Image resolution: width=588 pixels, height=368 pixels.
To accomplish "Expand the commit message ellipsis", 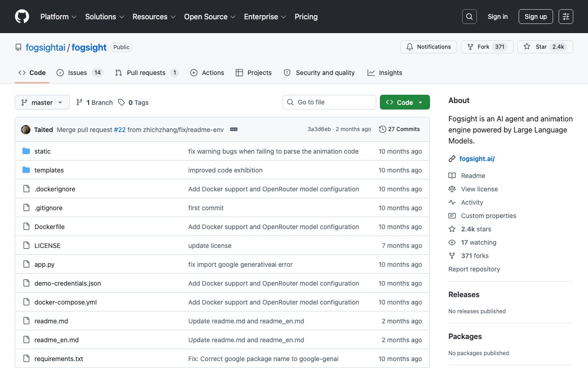I will point(234,130).
